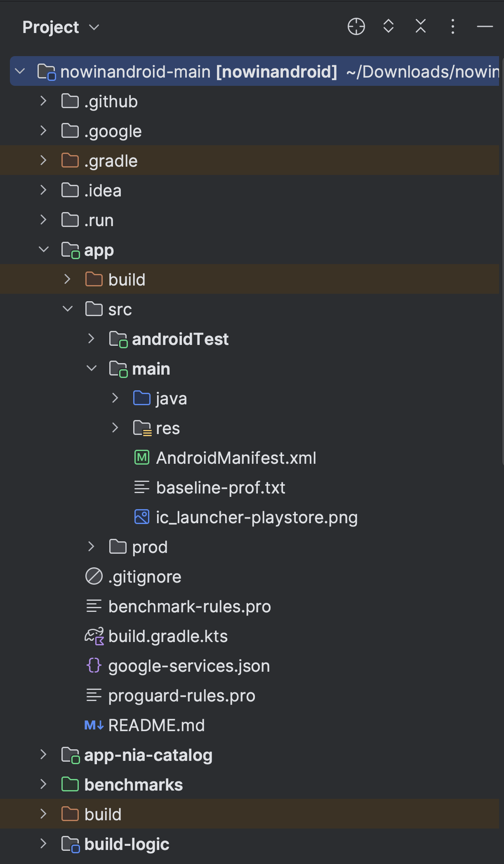The height and width of the screenshot is (864, 504).
Task: Expand the benchmarks module
Action: [44, 784]
